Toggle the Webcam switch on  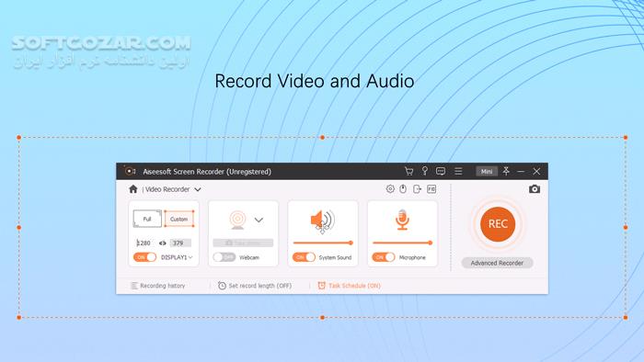pos(224,257)
